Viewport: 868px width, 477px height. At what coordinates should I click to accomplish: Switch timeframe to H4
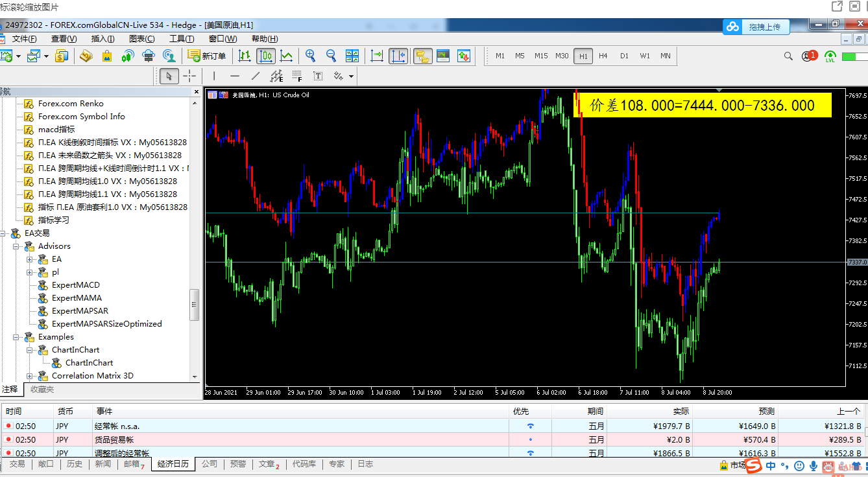603,56
